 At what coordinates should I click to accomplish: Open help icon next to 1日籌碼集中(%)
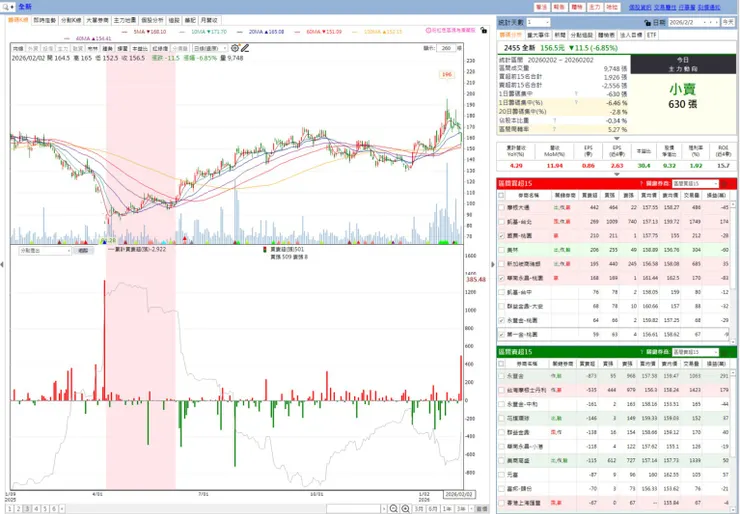pyautogui.click(x=576, y=102)
